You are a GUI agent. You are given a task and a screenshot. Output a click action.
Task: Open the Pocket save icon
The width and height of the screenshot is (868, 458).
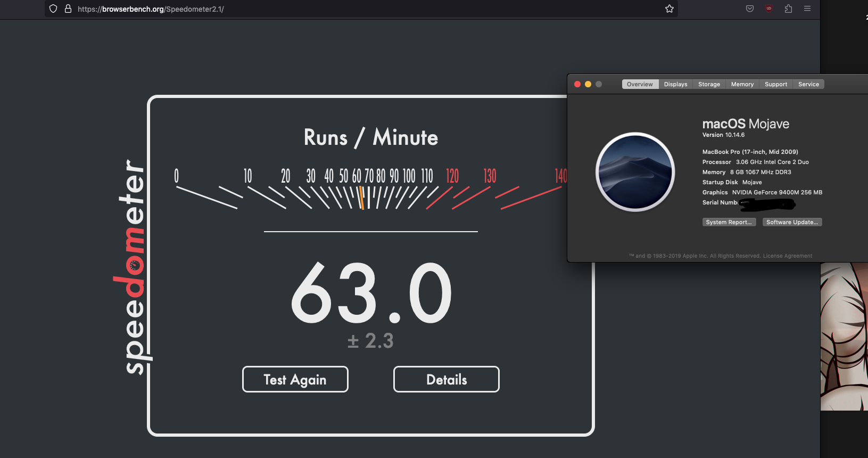pos(750,9)
